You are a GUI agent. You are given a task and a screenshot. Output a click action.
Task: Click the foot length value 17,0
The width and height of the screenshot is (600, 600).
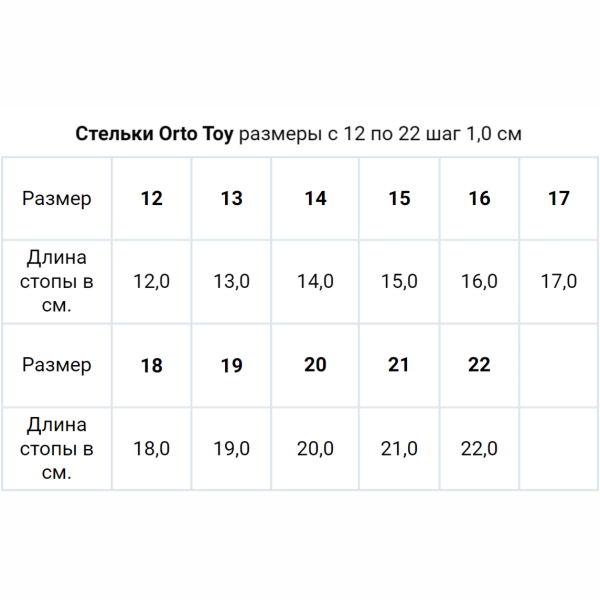(559, 281)
